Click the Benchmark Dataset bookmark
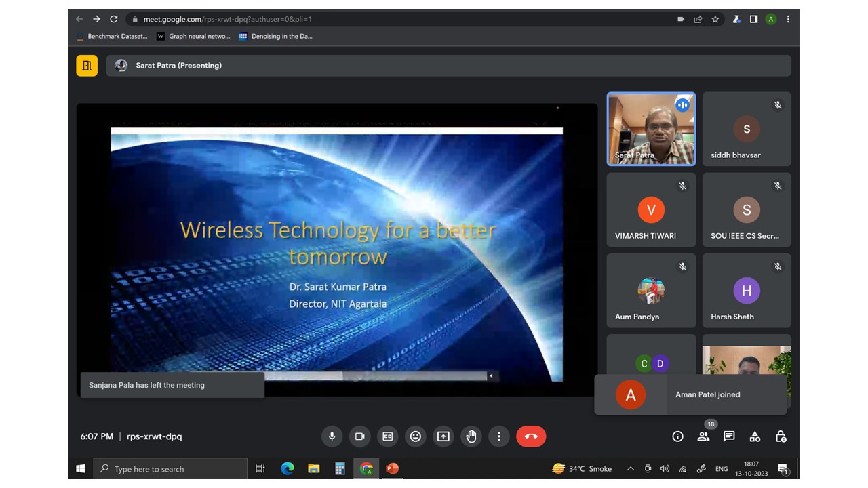The width and height of the screenshot is (868, 488). pyautogui.click(x=112, y=37)
